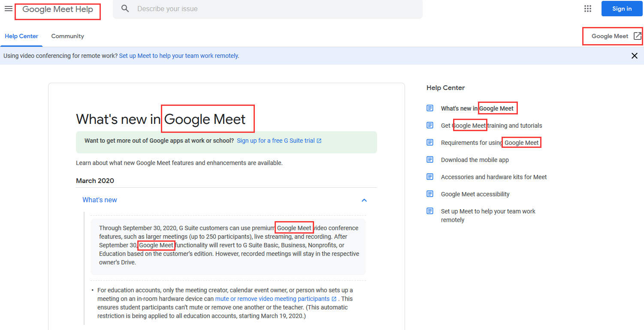Open Download the mobile app link
Screen dimensions: 644x330
pos(475,160)
